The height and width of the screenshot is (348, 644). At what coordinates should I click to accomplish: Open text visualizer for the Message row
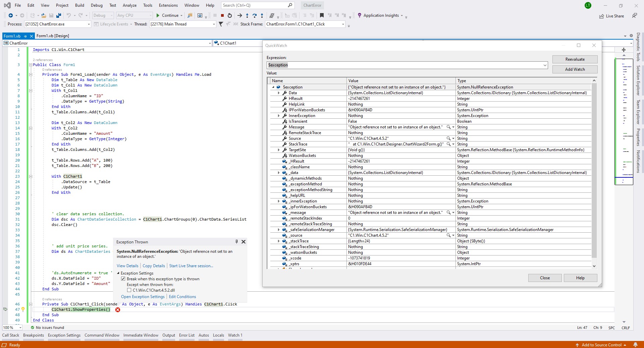pos(448,127)
